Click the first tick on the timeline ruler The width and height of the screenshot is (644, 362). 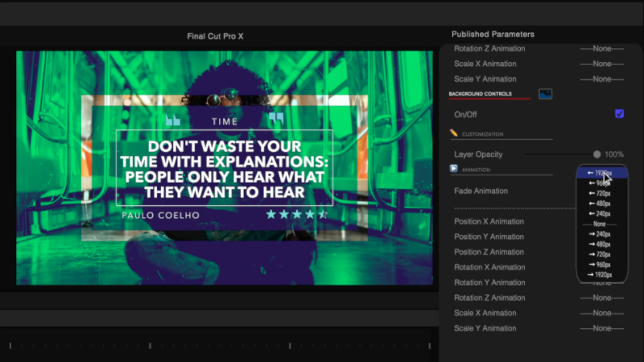(10, 346)
